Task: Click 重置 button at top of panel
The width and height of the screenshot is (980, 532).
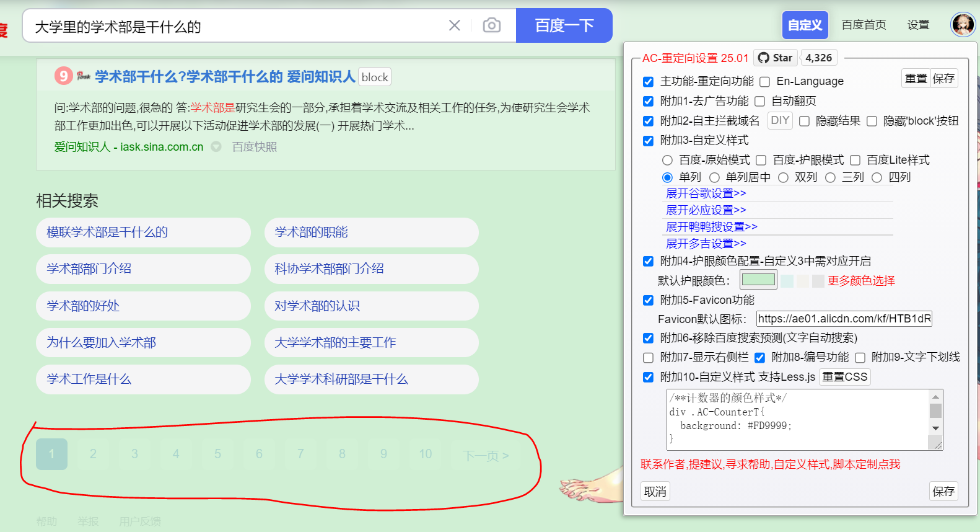Action: 916,78
